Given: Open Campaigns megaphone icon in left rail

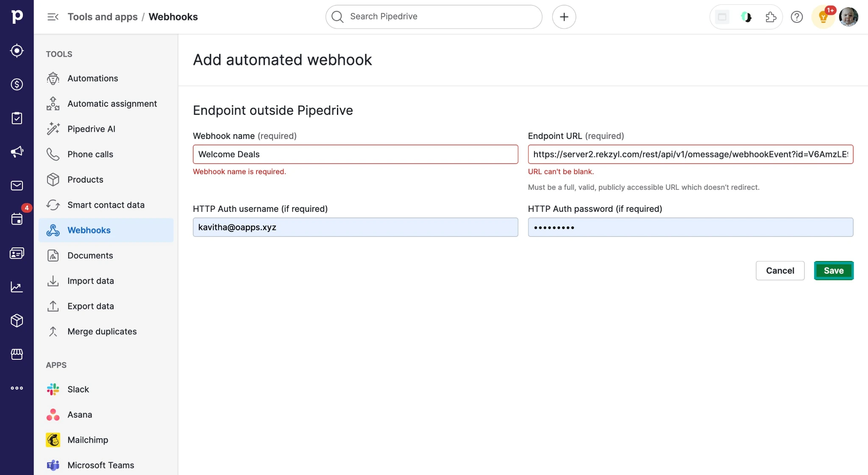Looking at the screenshot, I should pyautogui.click(x=17, y=152).
